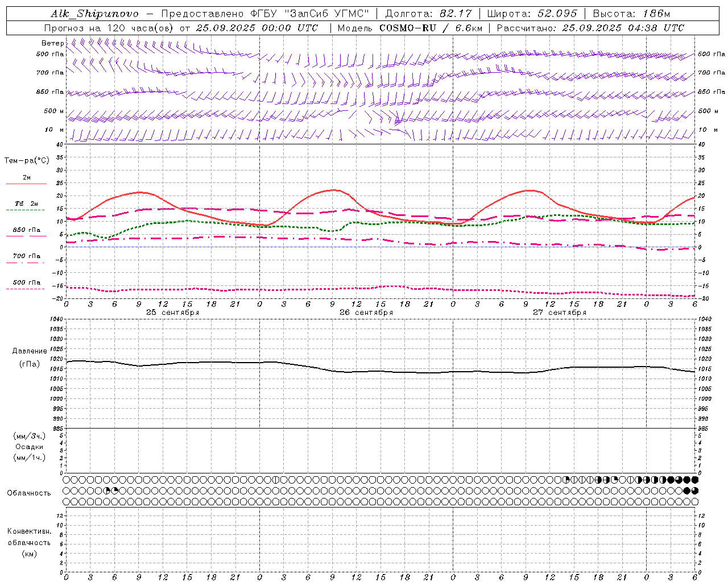Click the Td 2м dew point legend entry
728x582 pixels.
pyautogui.click(x=27, y=203)
